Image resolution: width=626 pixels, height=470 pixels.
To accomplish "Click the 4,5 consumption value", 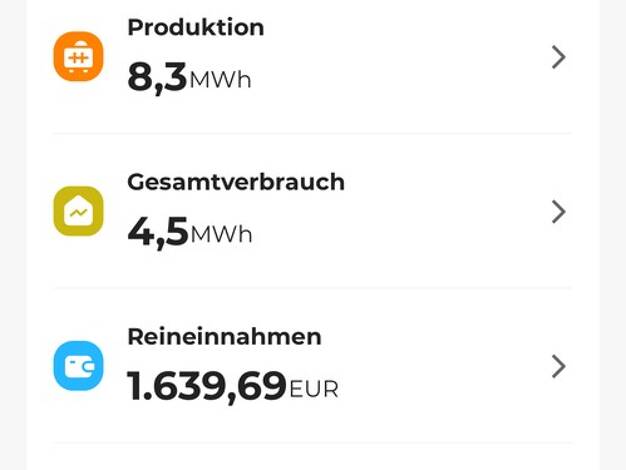I will (x=157, y=232).
